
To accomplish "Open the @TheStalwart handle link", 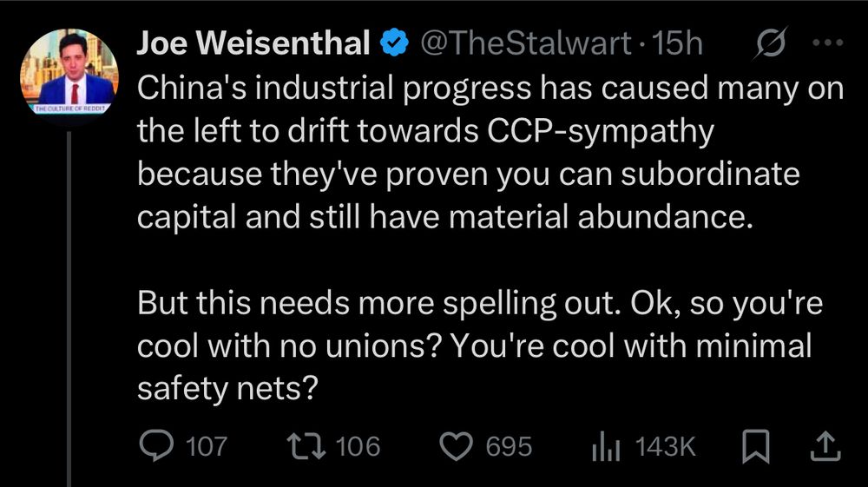I will (525, 43).
